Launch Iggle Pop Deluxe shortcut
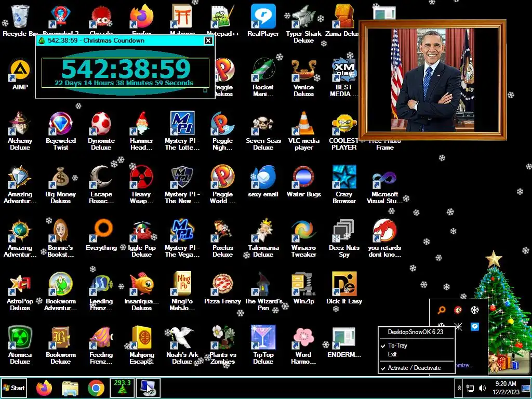The height and width of the screenshot is (399, 532). 141,238
